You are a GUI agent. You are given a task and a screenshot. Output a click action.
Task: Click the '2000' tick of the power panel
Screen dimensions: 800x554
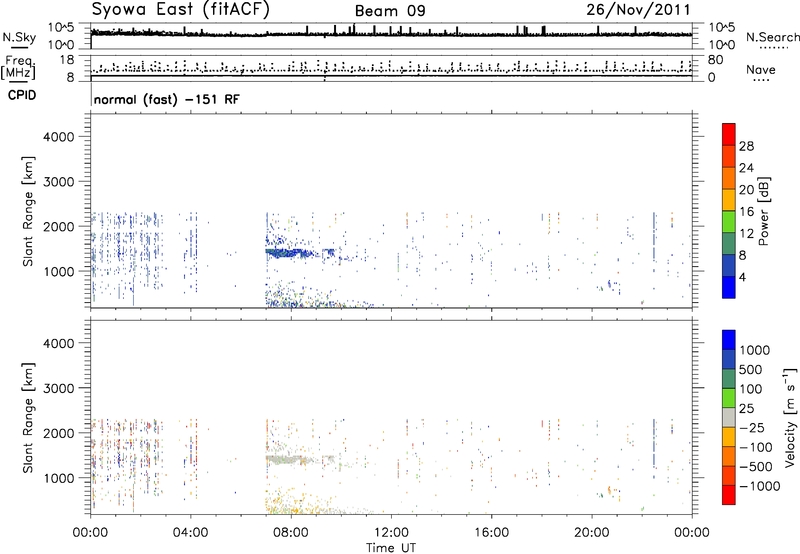click(59, 226)
